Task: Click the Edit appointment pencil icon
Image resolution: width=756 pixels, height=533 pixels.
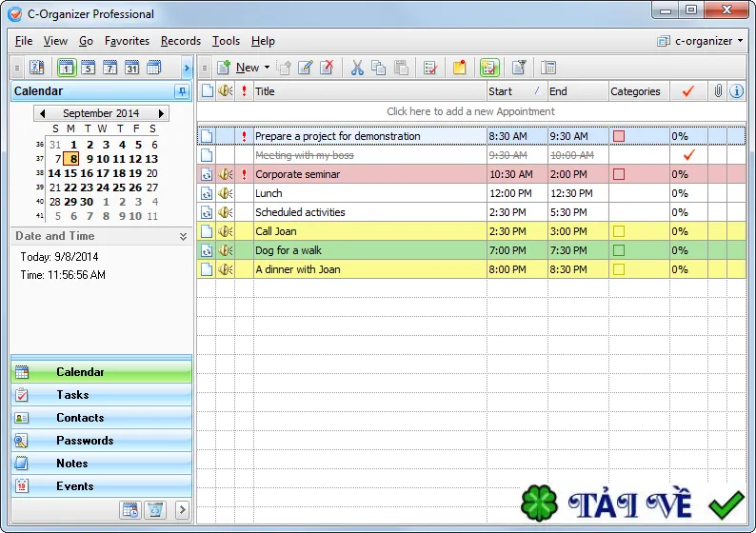Action: (306, 68)
